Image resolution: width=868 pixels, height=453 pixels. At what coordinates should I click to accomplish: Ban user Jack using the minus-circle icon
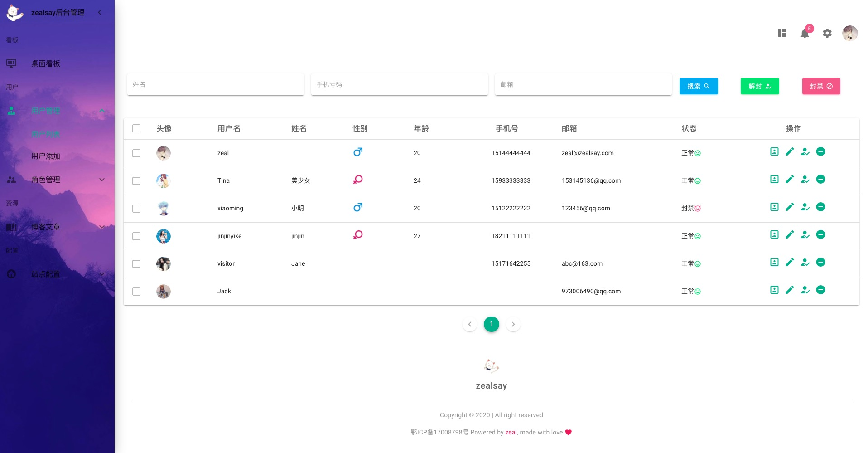click(x=820, y=290)
